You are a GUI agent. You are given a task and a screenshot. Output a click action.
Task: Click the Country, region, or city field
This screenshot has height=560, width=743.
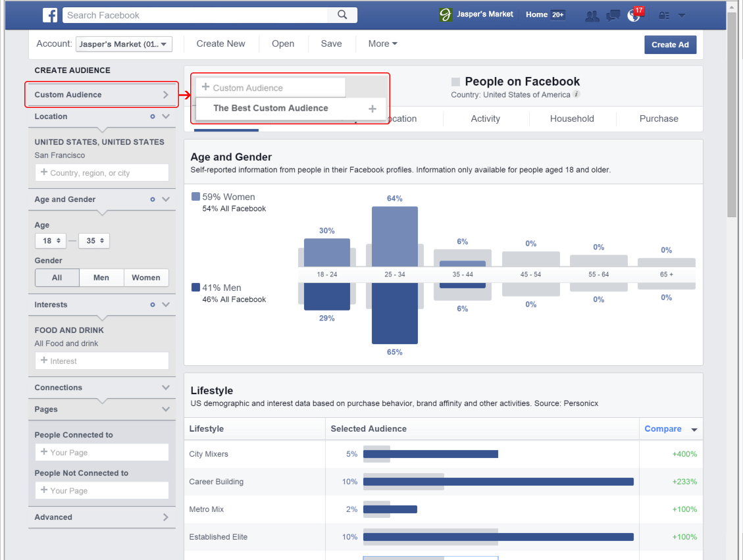(x=101, y=172)
